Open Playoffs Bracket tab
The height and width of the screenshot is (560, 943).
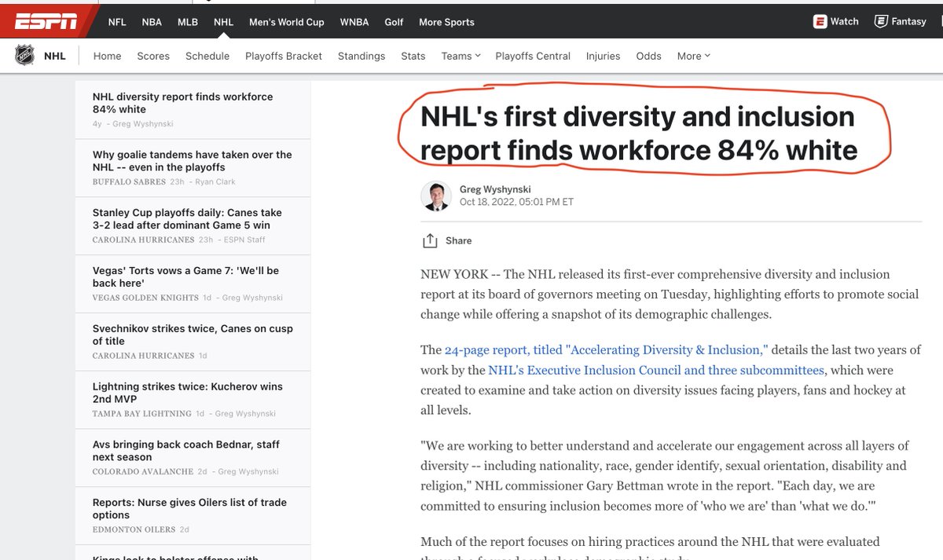284,56
